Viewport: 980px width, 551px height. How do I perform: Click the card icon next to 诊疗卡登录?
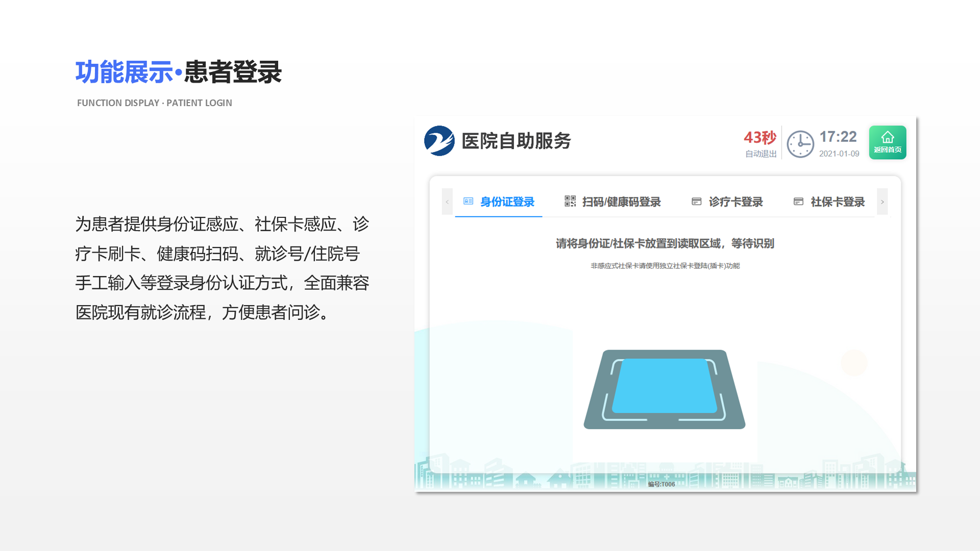[697, 202]
